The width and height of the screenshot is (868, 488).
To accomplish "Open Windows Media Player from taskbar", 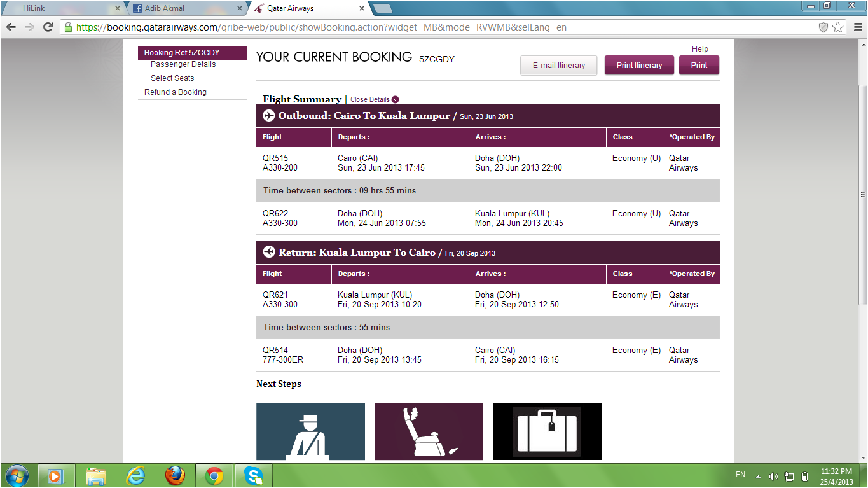I will 55,476.
